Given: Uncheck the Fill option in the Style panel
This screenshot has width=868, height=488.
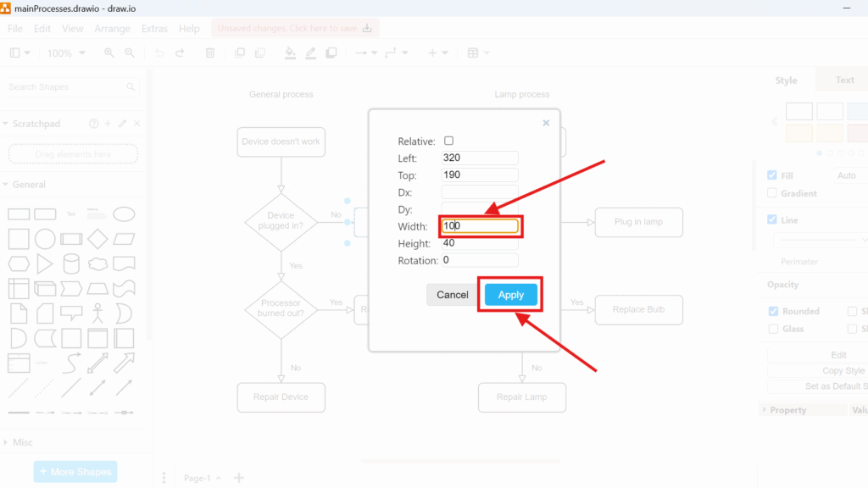Looking at the screenshot, I should pyautogui.click(x=772, y=175).
